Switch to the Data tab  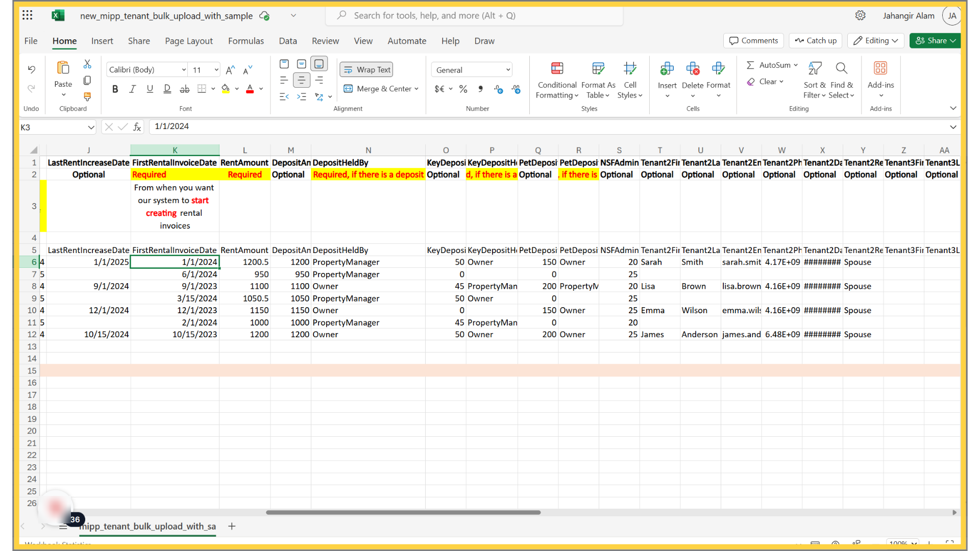pos(288,41)
